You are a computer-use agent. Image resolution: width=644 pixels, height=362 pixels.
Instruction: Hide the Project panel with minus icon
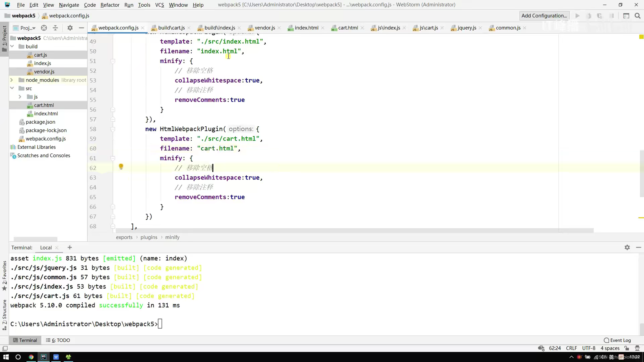[81, 28]
